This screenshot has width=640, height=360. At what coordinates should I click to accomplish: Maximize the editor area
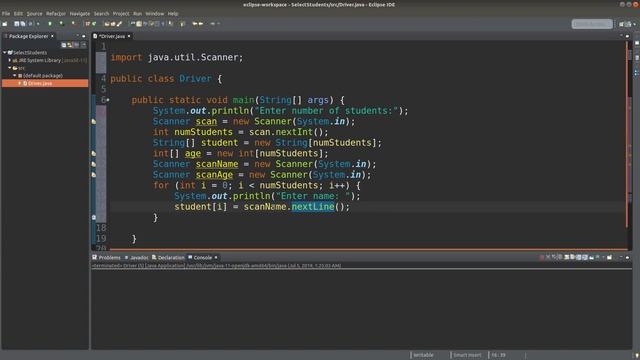[627, 36]
